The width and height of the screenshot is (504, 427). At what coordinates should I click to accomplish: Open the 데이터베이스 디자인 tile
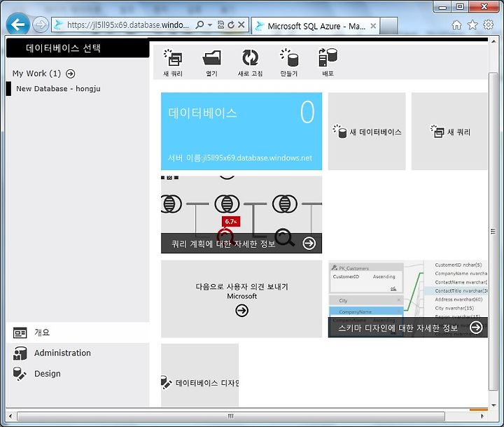(200, 375)
